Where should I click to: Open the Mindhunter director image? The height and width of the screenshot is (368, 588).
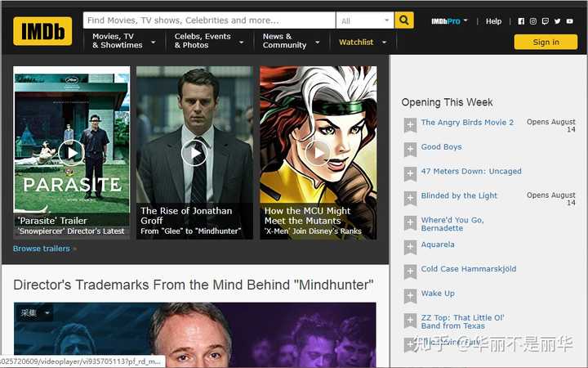coord(194,334)
